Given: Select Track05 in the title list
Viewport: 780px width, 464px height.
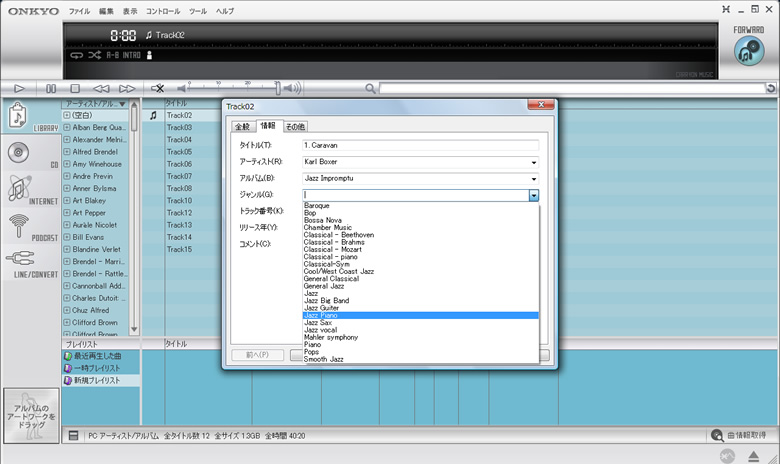Looking at the screenshot, I should coord(179,152).
